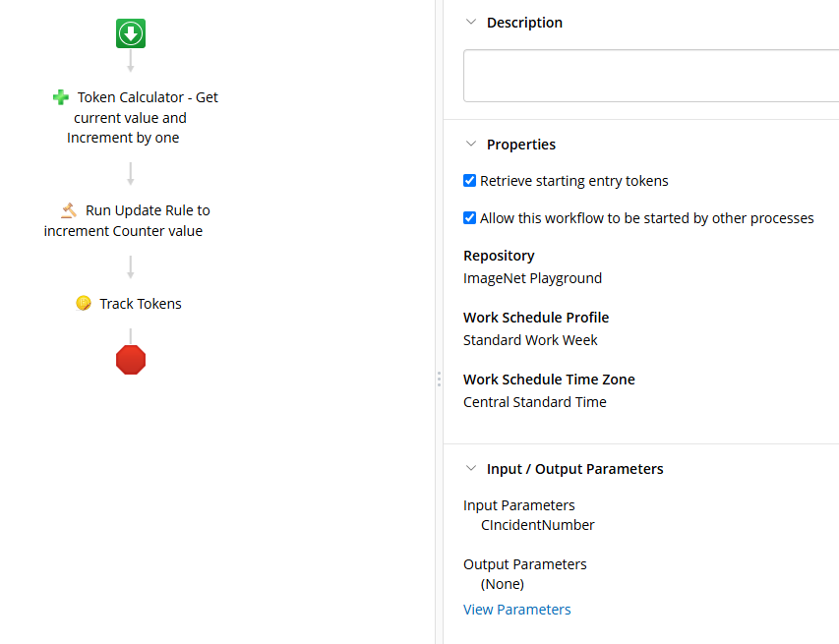Select the red stop end icon
This screenshot has height=644, width=839.
point(131,360)
